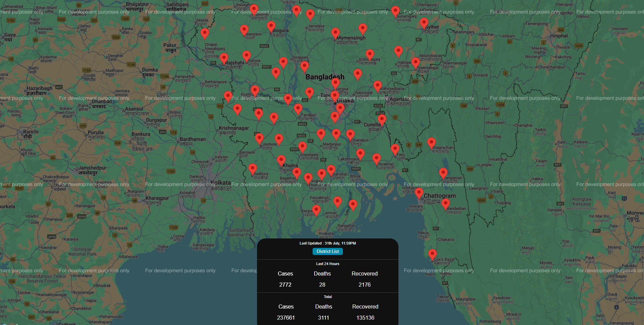
Task: Click the Kolkata city label on map
Action: tap(221, 183)
